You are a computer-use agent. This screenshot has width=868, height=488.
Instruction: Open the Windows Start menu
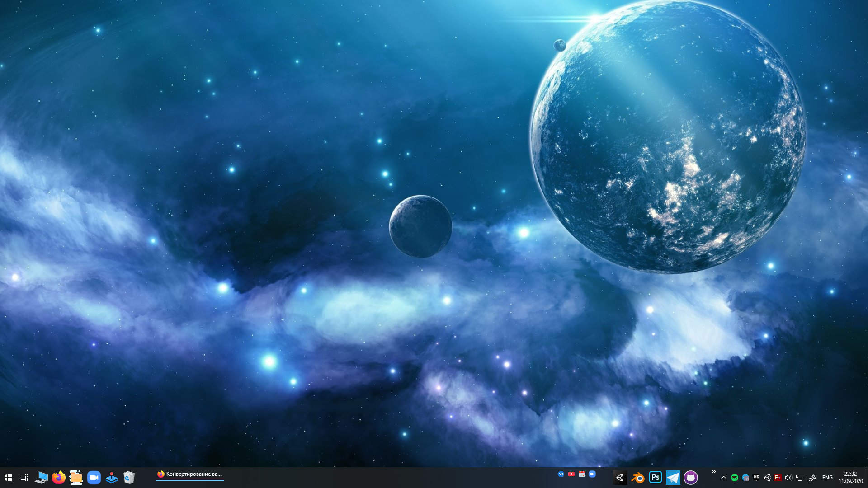click(x=8, y=478)
